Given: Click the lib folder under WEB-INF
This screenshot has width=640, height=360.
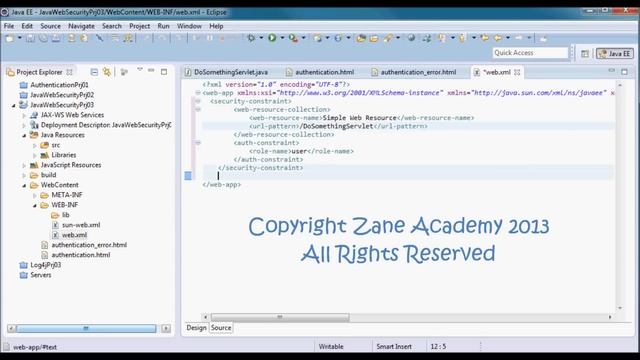Looking at the screenshot, I should (x=65, y=215).
